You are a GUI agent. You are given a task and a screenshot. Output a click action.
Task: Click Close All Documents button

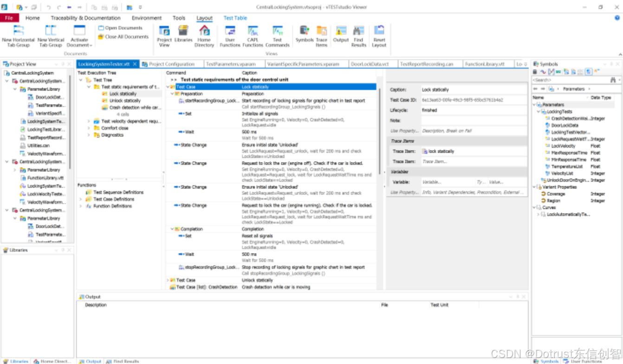tap(123, 37)
